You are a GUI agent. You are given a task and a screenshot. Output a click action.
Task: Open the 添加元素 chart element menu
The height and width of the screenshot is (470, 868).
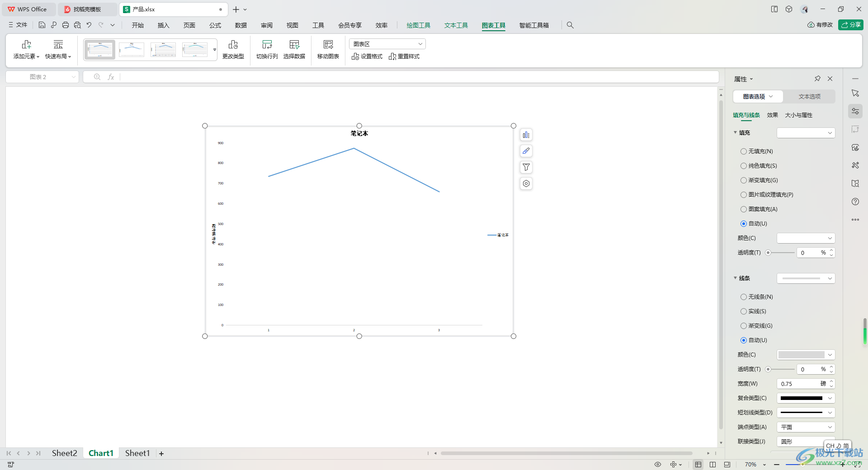[26, 50]
